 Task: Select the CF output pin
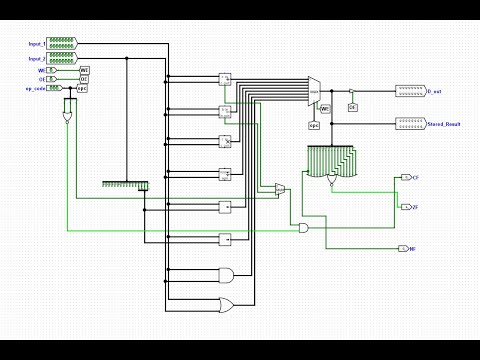[x=406, y=177]
